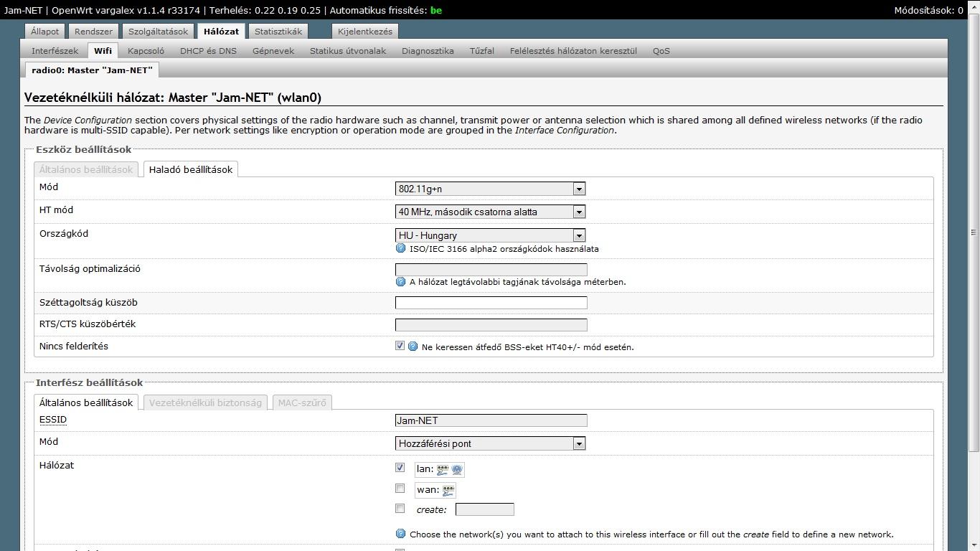Switch to device 'Általános beállítások' tab
980x551 pixels.
coord(86,170)
